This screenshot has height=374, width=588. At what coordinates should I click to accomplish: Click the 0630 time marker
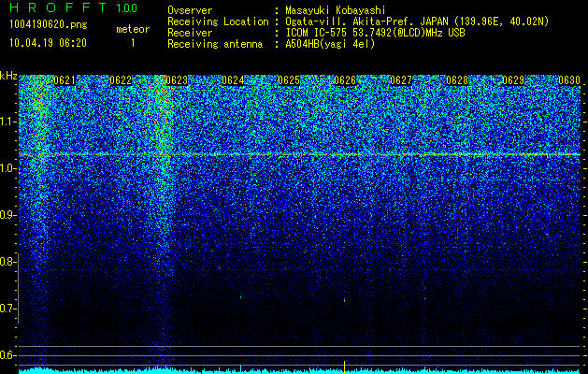569,80
